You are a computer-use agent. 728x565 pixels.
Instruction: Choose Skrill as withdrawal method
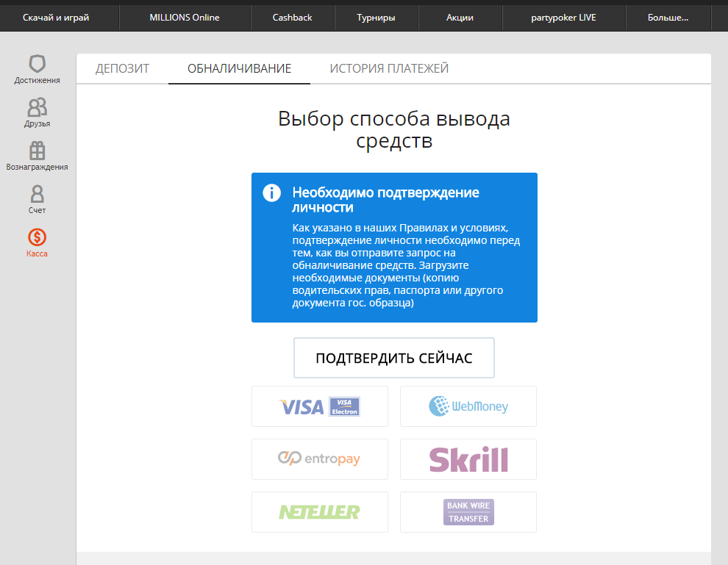point(468,459)
